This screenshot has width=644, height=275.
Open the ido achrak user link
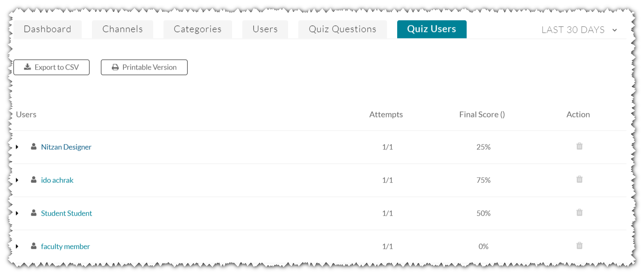pos(57,180)
